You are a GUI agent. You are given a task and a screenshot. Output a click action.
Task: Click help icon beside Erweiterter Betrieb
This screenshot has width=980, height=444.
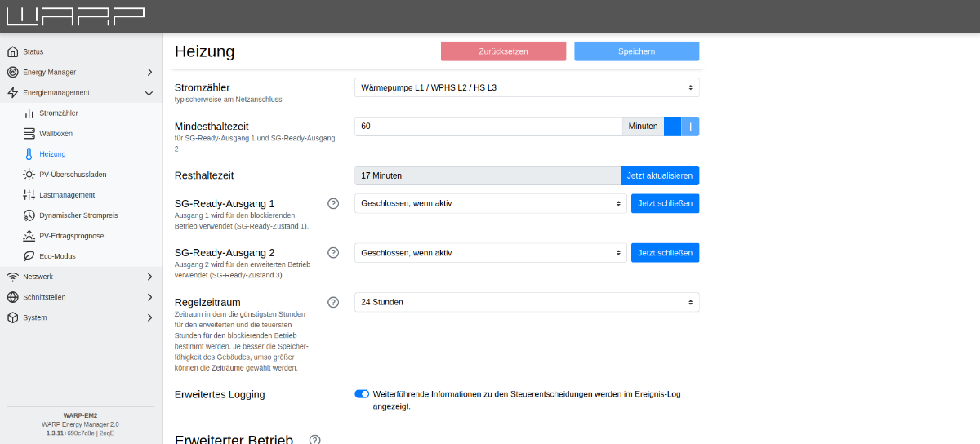tap(314, 440)
